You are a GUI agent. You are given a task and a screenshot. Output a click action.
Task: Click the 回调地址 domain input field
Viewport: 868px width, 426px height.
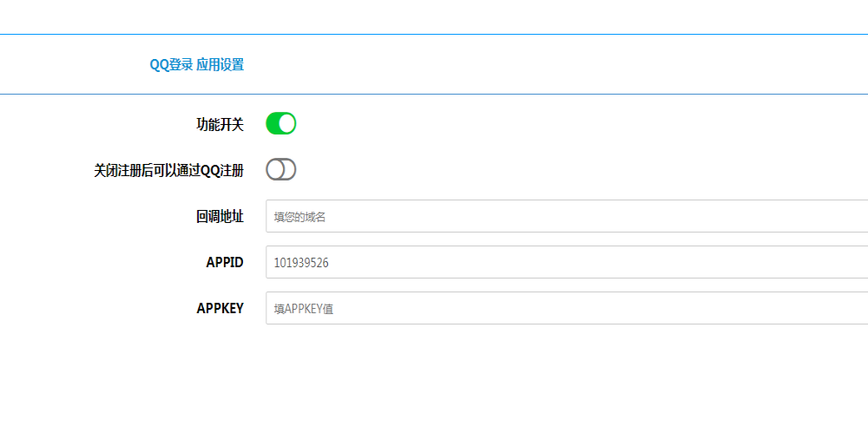coord(567,216)
